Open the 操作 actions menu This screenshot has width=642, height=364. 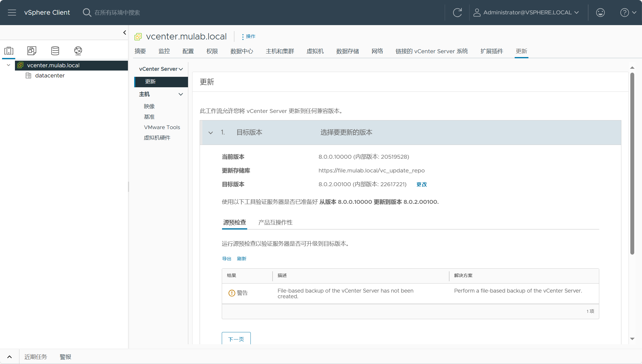248,36
